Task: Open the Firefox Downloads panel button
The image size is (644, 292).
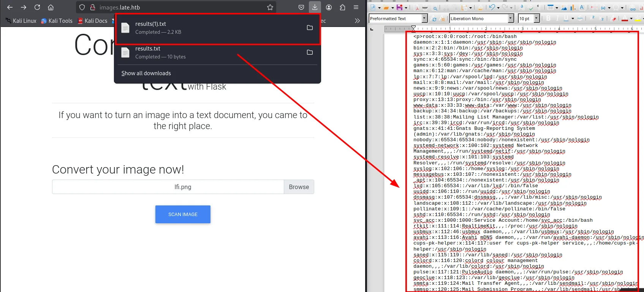Action: point(315,7)
